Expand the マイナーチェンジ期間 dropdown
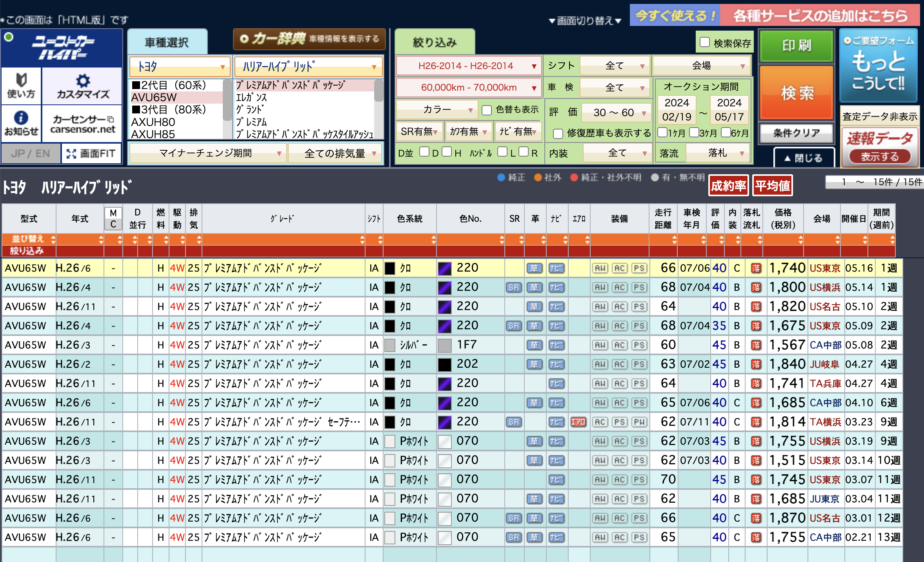 (207, 153)
